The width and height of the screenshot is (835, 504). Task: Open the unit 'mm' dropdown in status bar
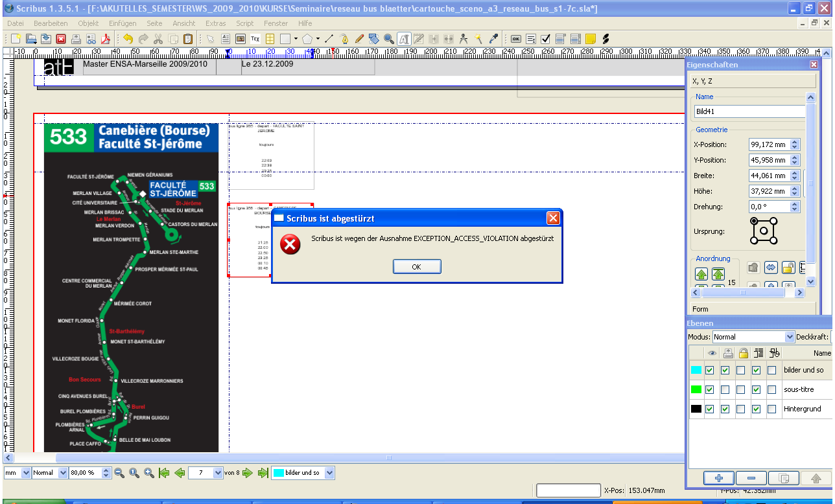coord(26,473)
